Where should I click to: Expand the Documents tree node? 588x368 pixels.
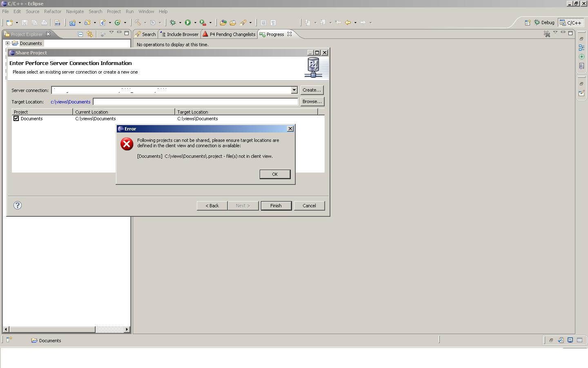pyautogui.click(x=7, y=43)
